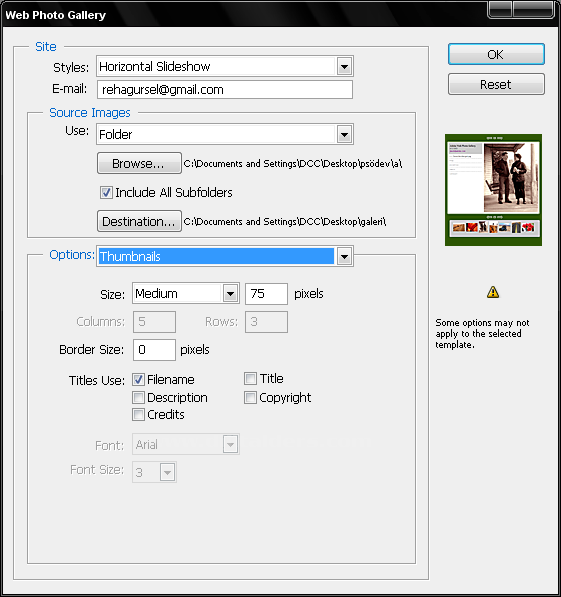
Task: Expand the Use source dropdown
Action: tap(344, 134)
